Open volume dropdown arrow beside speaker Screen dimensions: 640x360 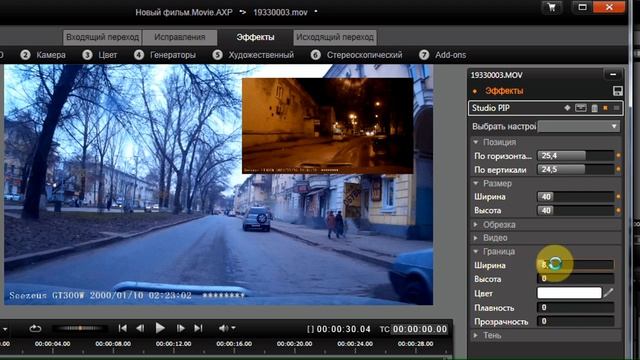click(233, 328)
